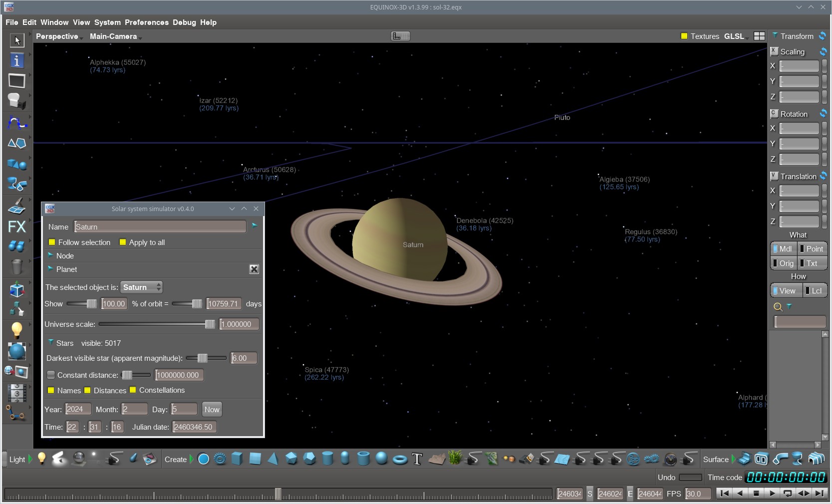The image size is (832, 504).
Task: Create a torus primitive from the toolbar
Action: tap(400, 459)
